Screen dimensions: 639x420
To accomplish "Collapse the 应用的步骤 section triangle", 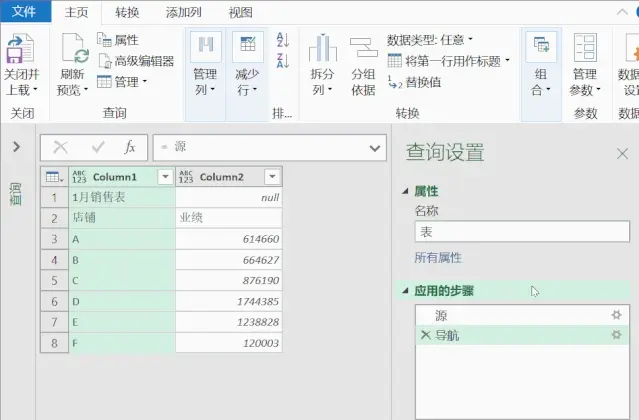I will [405, 291].
